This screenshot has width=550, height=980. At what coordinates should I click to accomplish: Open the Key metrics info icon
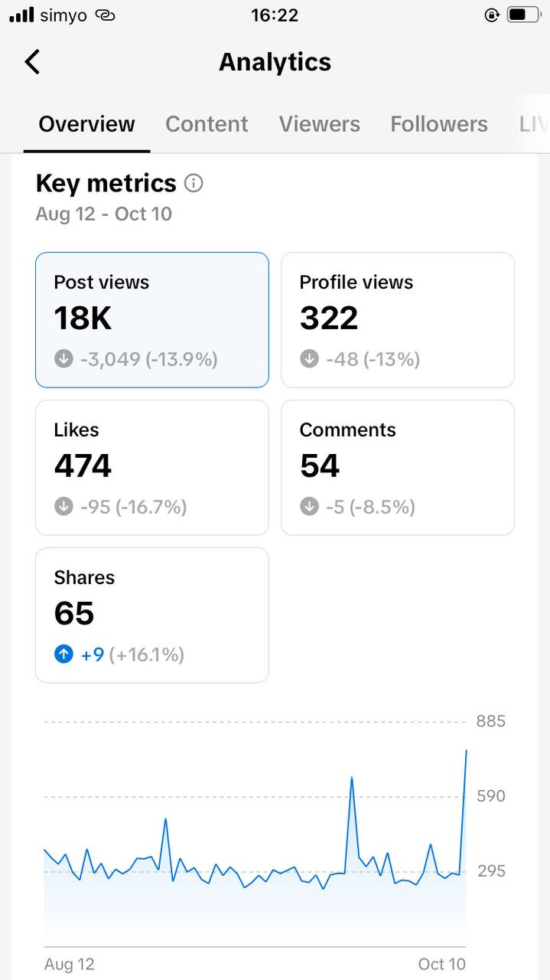pyautogui.click(x=194, y=184)
